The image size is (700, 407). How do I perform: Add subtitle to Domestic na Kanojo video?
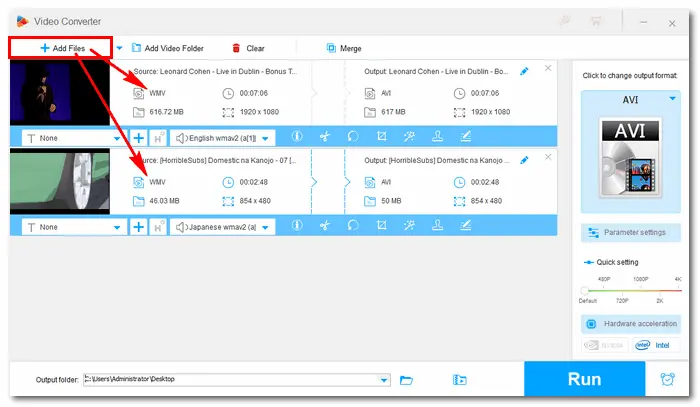click(138, 227)
